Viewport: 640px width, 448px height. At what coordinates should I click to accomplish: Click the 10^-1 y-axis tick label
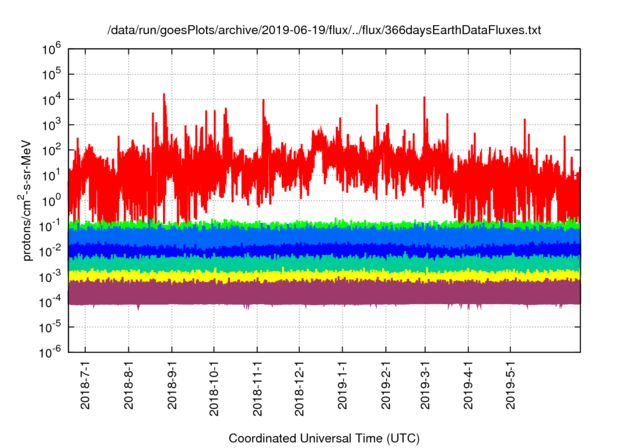pyautogui.click(x=50, y=226)
